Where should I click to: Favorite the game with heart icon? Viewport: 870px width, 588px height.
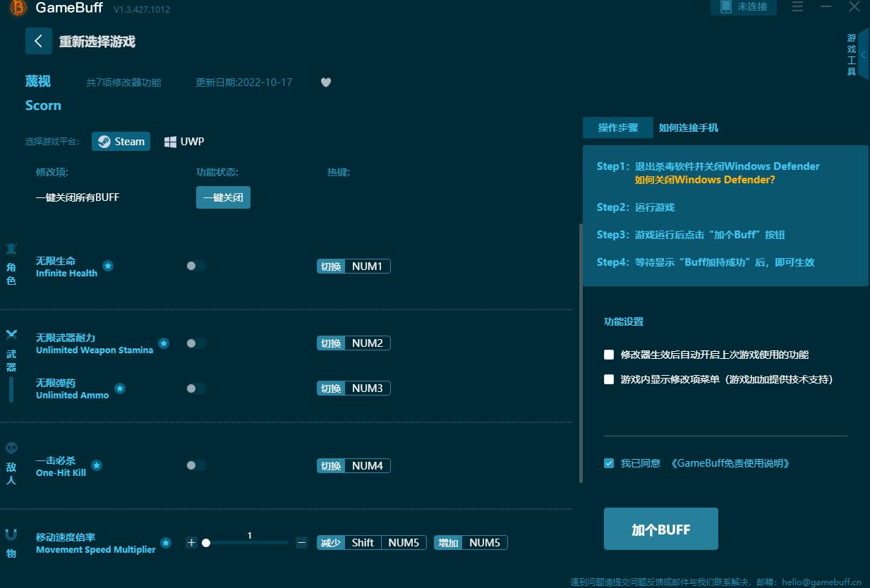pos(326,82)
